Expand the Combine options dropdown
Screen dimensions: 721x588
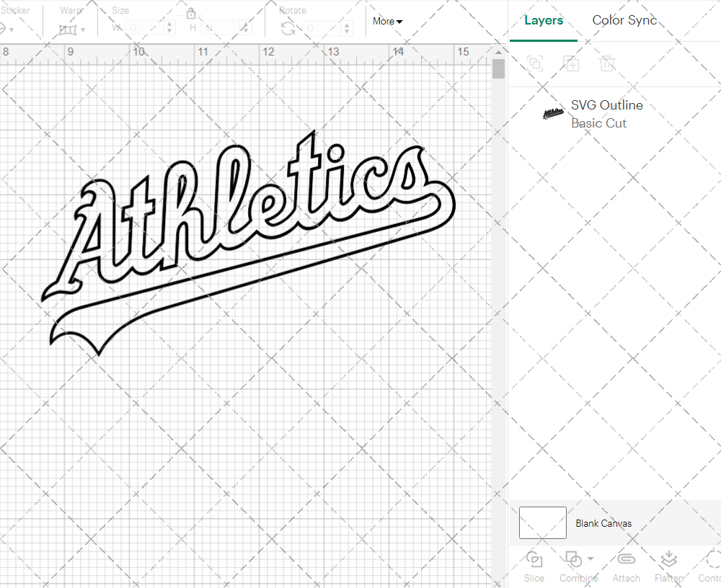[x=590, y=559]
